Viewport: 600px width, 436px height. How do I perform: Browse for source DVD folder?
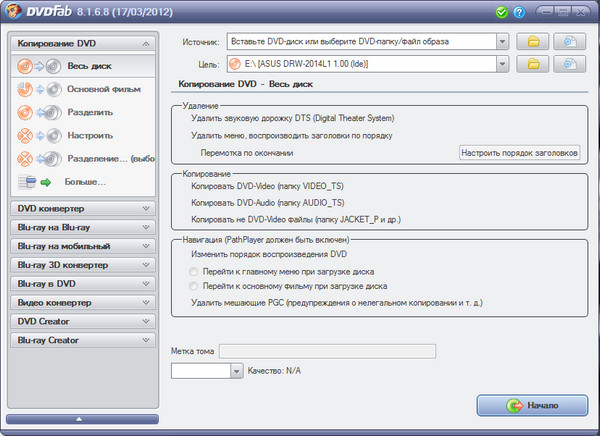coord(533,42)
